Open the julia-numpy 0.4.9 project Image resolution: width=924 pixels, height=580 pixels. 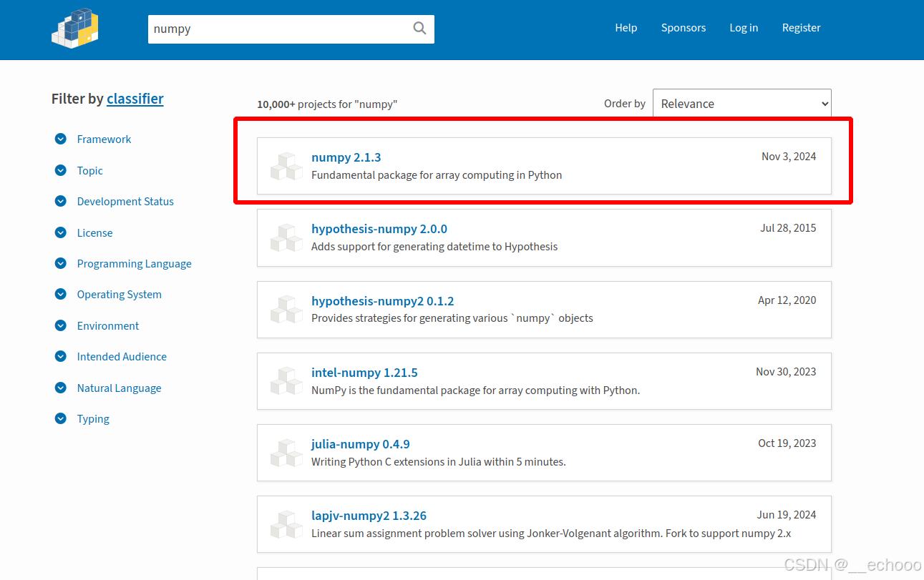click(361, 444)
